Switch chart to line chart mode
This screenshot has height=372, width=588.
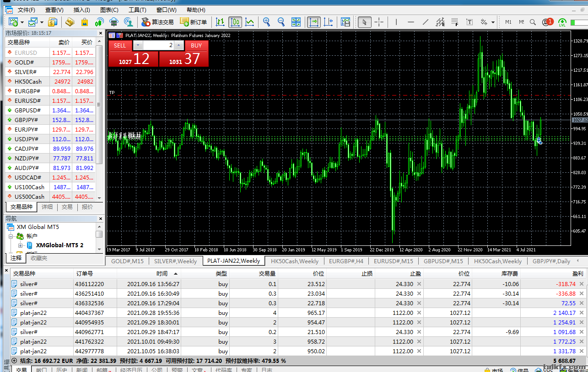pyautogui.click(x=249, y=22)
